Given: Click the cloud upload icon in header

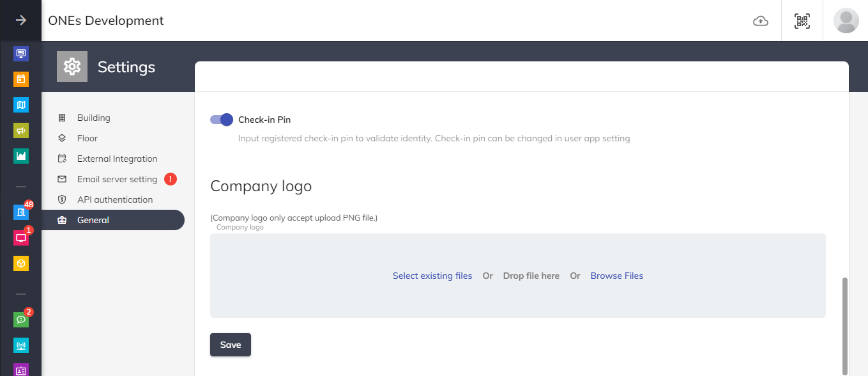Looking at the screenshot, I should click(x=760, y=21).
